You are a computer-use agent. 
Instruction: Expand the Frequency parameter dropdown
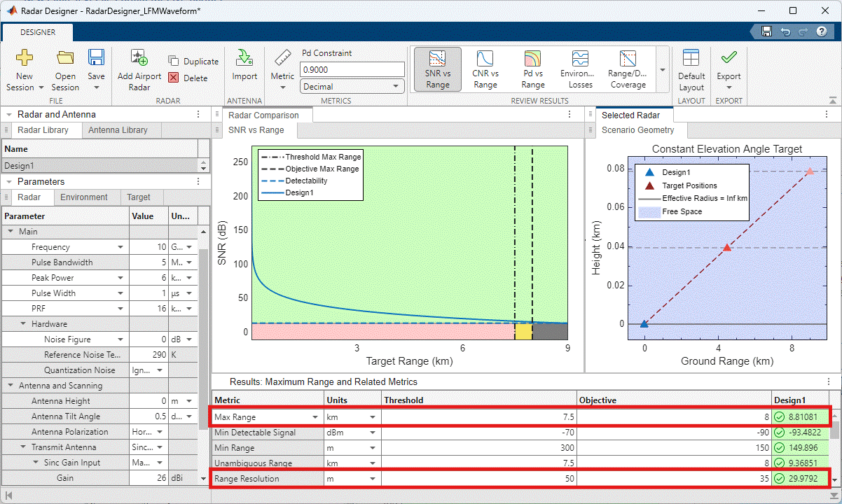[x=120, y=247]
